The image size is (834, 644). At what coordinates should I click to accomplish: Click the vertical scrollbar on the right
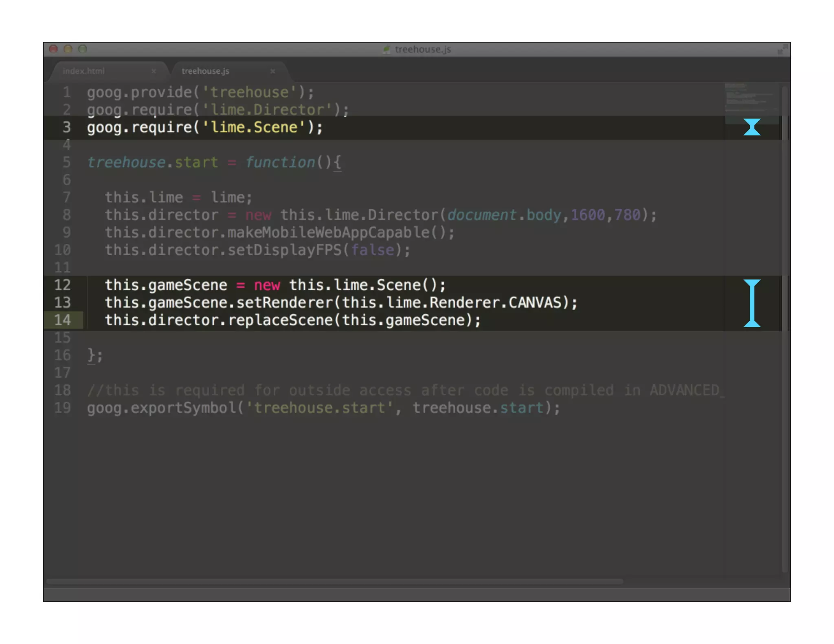click(x=785, y=326)
